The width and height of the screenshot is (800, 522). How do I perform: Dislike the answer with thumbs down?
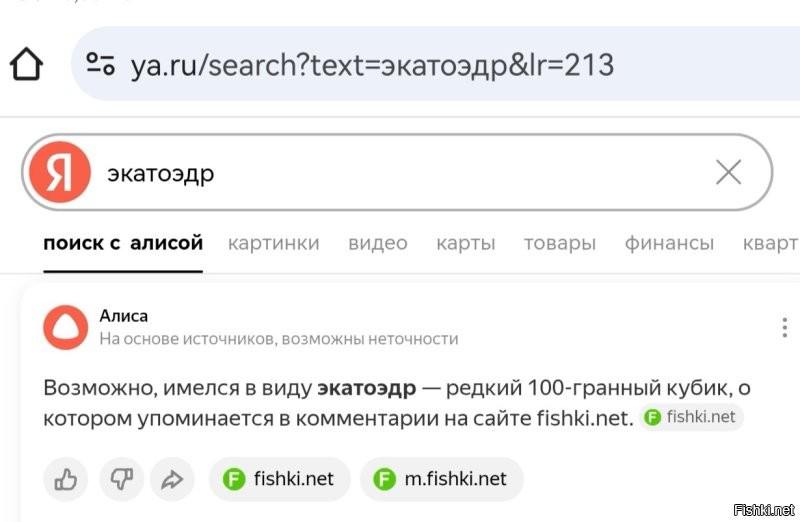coord(120,479)
